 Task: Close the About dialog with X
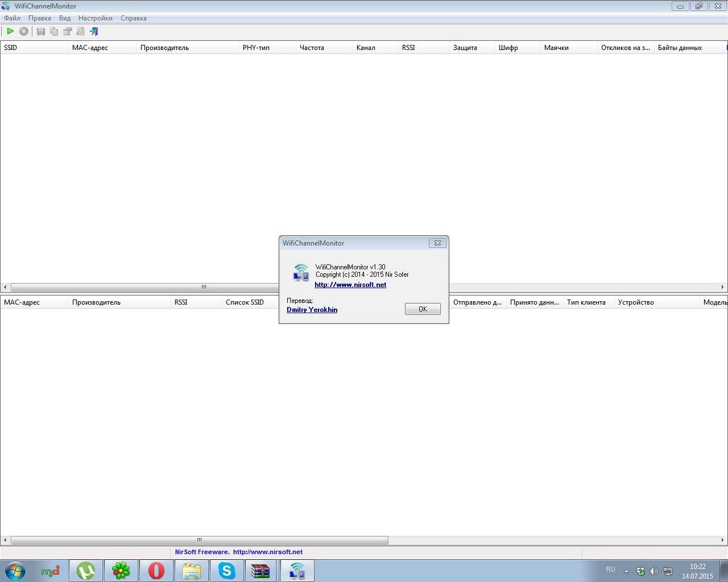pos(437,243)
